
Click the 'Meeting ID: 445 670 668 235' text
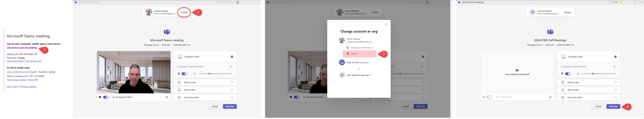pyautogui.click(x=22, y=54)
